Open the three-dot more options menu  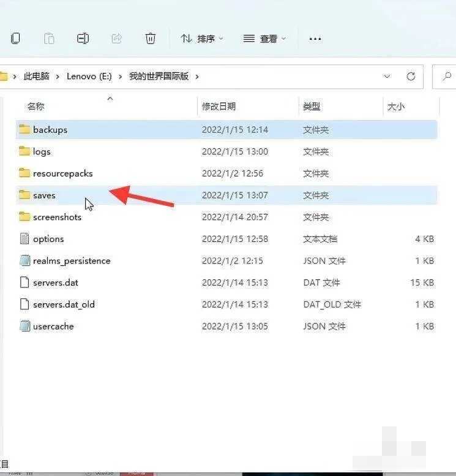(x=315, y=39)
